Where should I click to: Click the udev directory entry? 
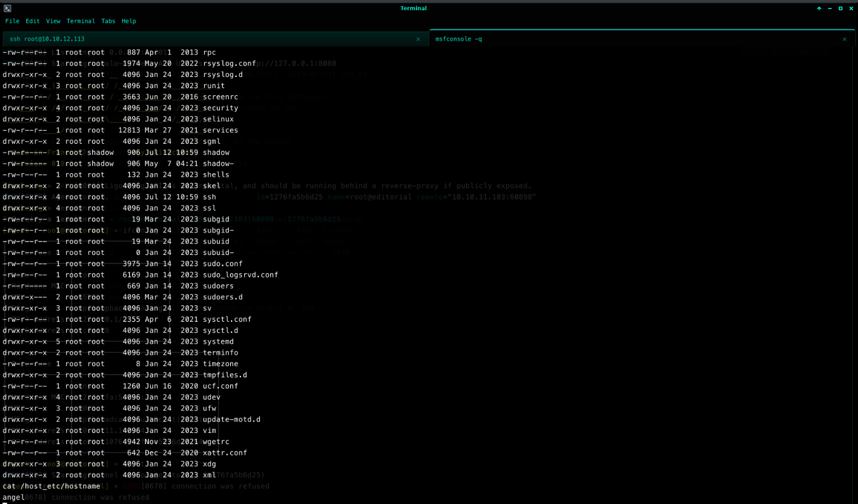212,398
